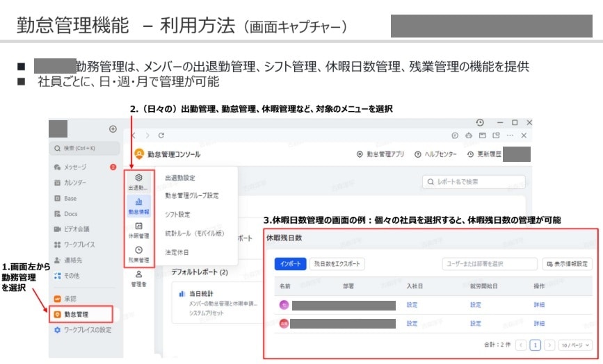Click 就労開始日 設定 in the second employee row

pos(476,323)
